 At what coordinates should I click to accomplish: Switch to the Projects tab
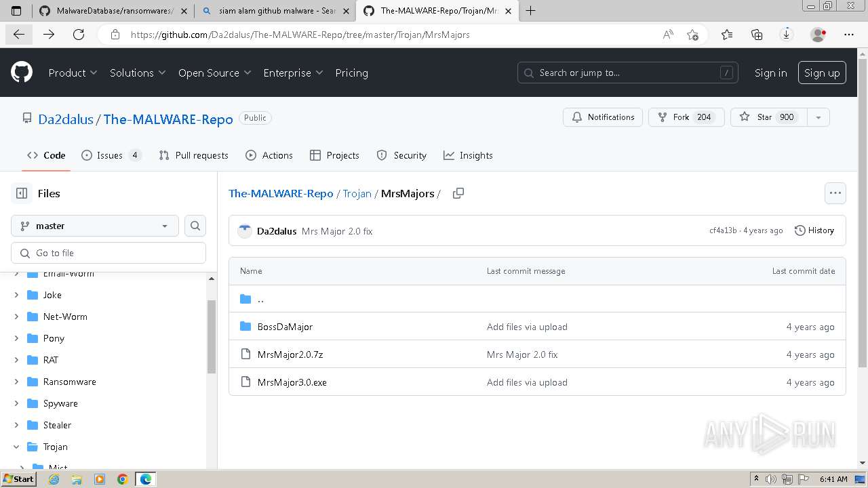[334, 155]
